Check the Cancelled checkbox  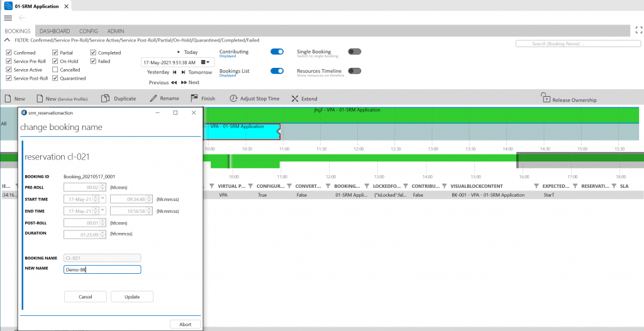(55, 70)
